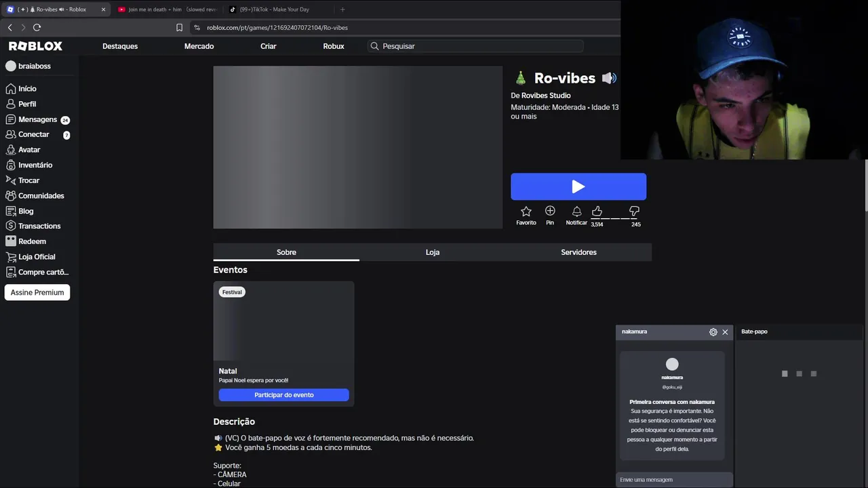Click the nakamura chat window title
The width and height of the screenshot is (868, 488).
point(634,332)
